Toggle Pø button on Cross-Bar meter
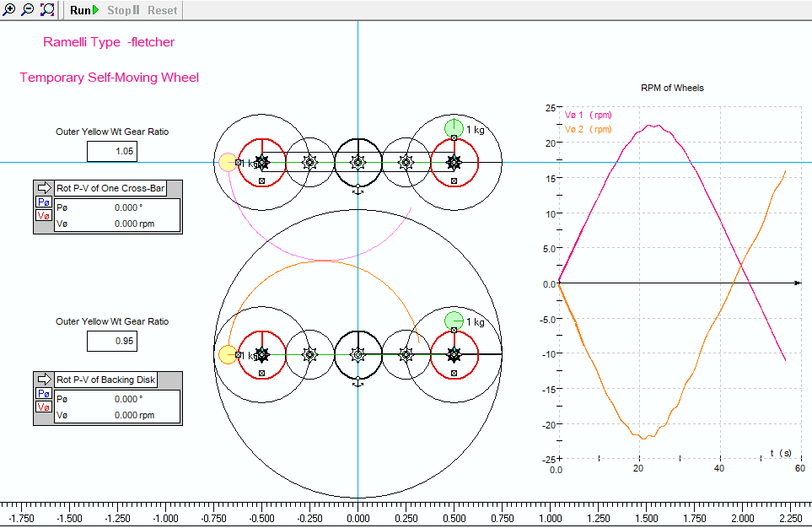Screen dimensions: 812x528 [x=44, y=202]
